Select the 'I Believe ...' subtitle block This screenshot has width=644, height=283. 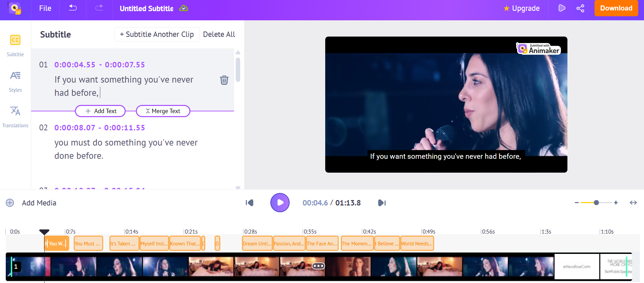tap(387, 243)
